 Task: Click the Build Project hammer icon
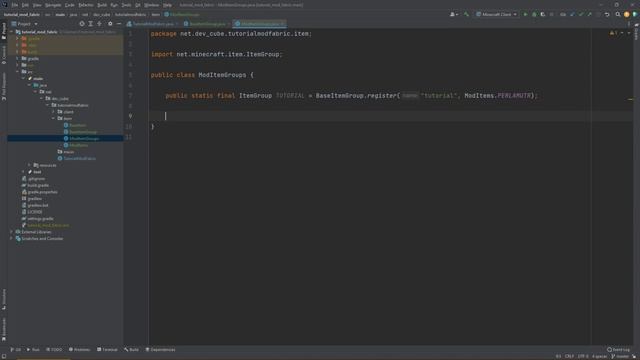[467, 14]
